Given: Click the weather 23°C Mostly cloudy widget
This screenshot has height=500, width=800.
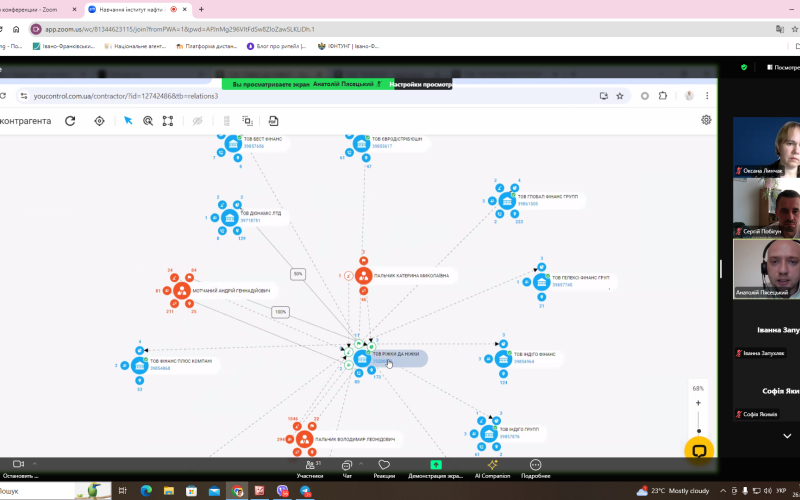Looking at the screenshot, I should pos(673,491).
